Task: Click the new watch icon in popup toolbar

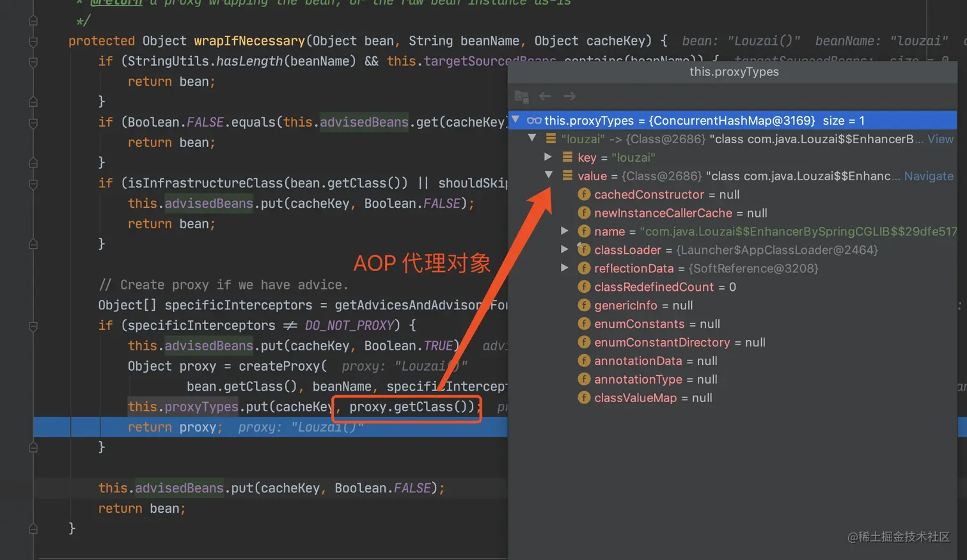Action: (x=522, y=97)
